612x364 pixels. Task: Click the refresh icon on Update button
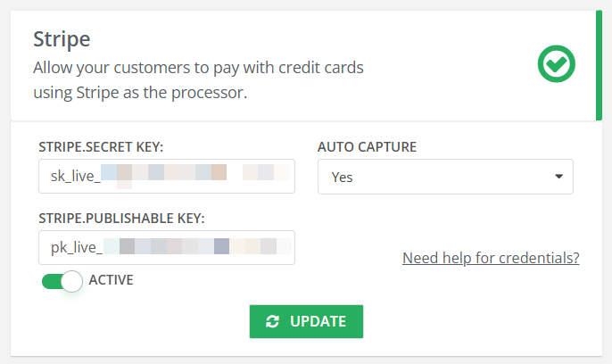[273, 322]
